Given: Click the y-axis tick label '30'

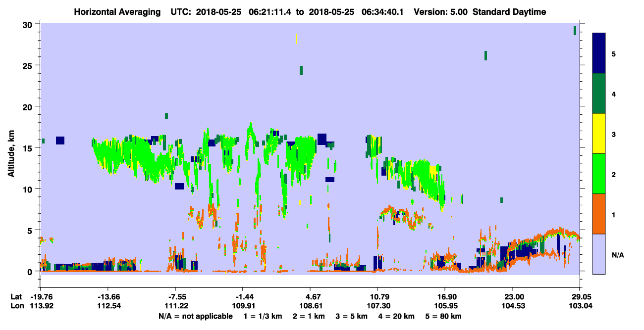Looking at the screenshot, I should pyautogui.click(x=28, y=25).
